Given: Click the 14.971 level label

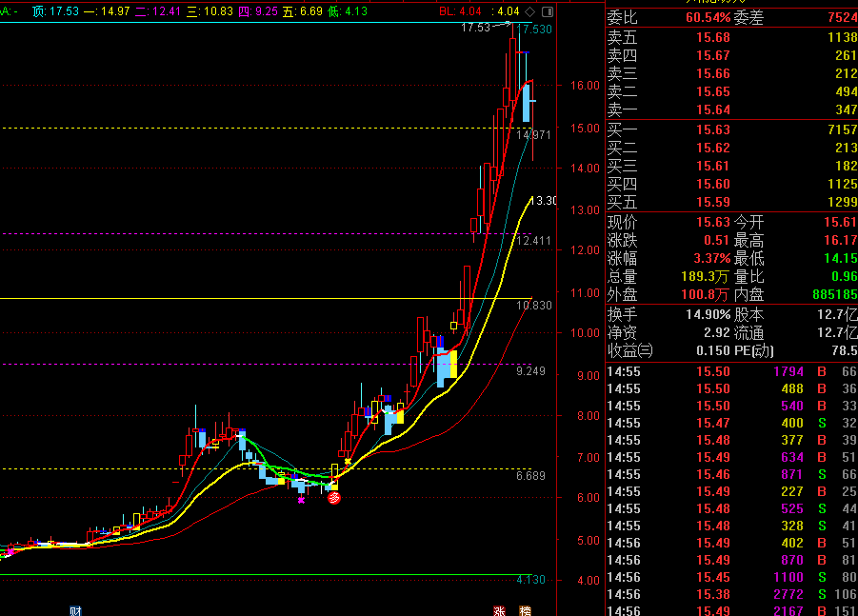Looking at the screenshot, I should tap(533, 134).
